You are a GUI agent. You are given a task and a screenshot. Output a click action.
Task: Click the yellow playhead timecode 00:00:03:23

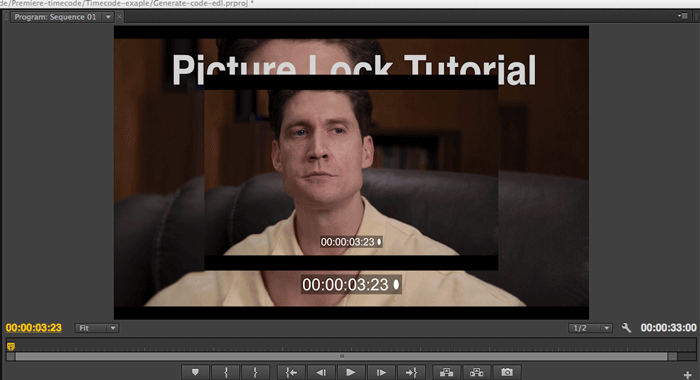click(33, 328)
